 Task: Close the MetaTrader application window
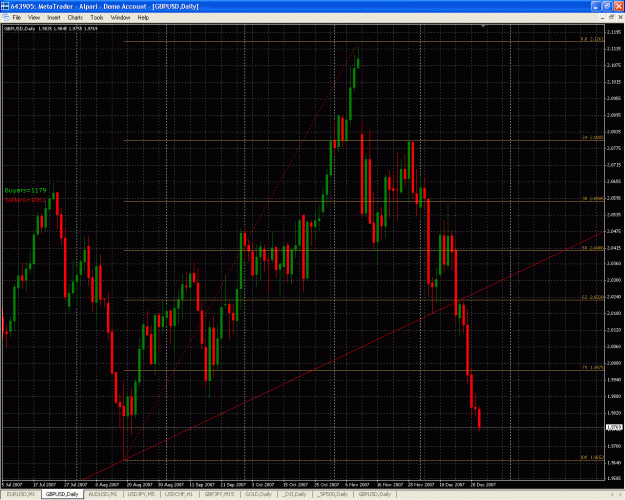(618, 6)
